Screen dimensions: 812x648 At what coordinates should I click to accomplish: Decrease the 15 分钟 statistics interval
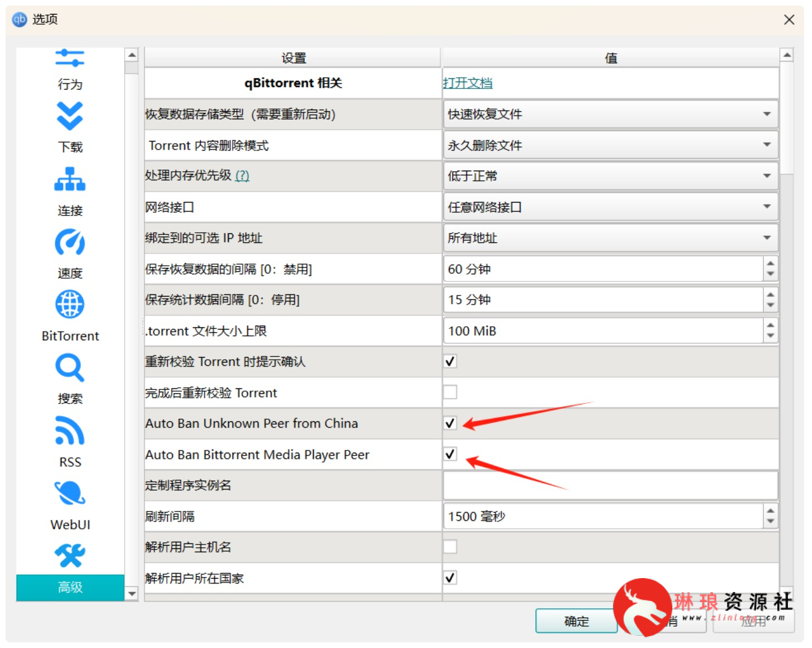tap(771, 306)
